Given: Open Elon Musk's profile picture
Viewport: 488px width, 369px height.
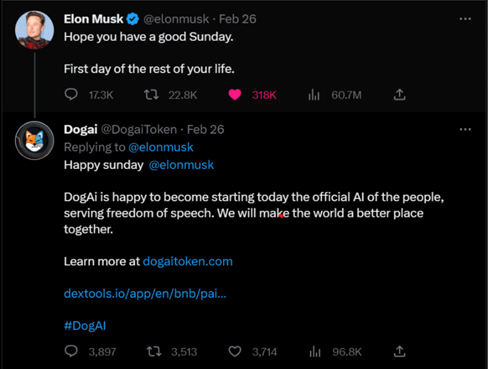Looking at the screenshot, I should click(34, 30).
